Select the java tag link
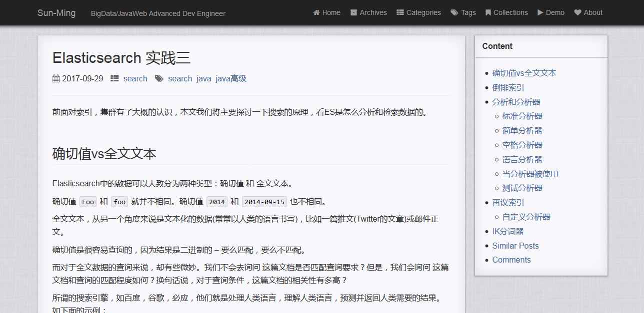Screen dimensions: 644x313 (203, 78)
